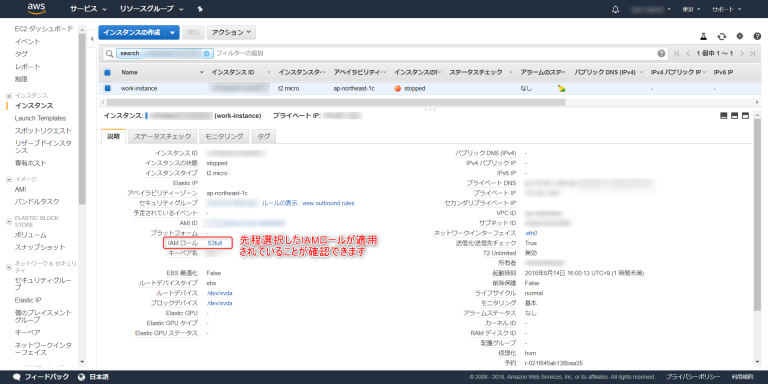The height and width of the screenshot is (384, 768).
Task: Open the notifications bell icon
Action: [616, 9]
